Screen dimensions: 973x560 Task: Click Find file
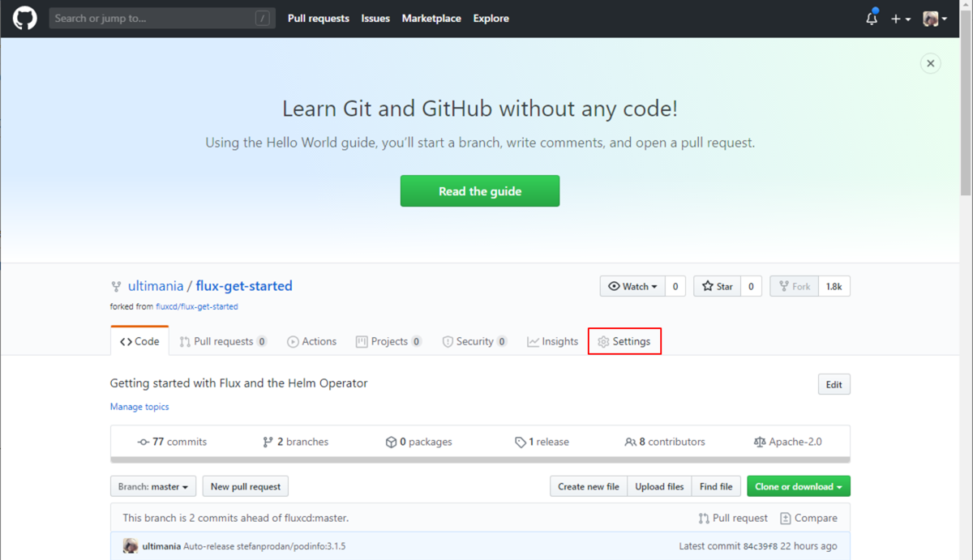(716, 486)
